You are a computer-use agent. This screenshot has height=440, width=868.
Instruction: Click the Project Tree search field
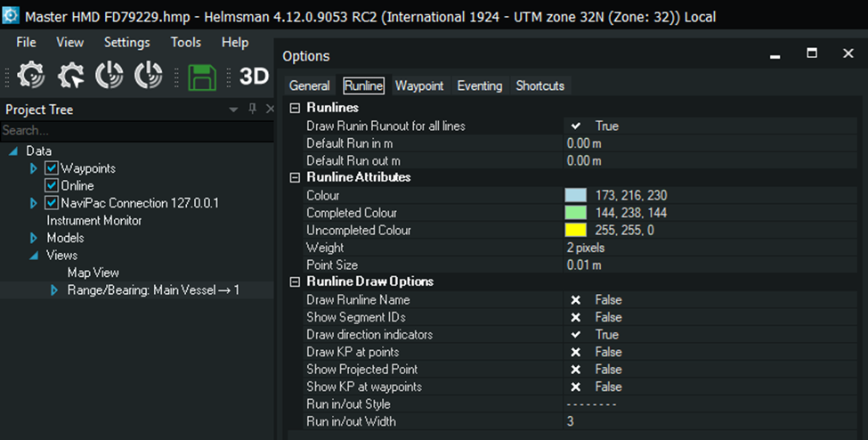[x=137, y=131]
